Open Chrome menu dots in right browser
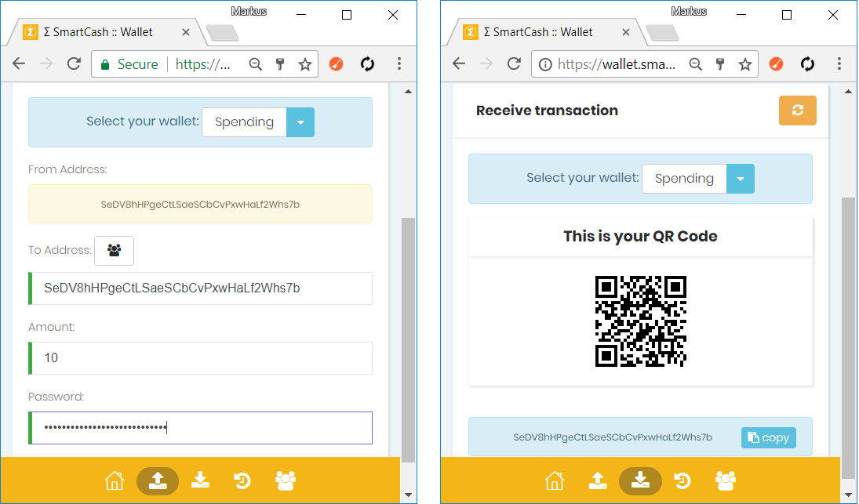Screen dimensions: 859x504 [x=839, y=64]
